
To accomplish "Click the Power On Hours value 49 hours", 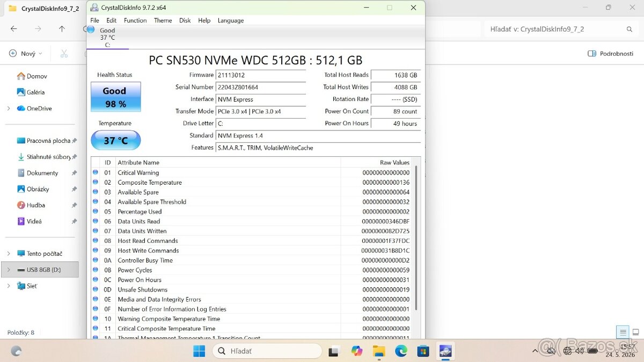I will [x=396, y=124].
